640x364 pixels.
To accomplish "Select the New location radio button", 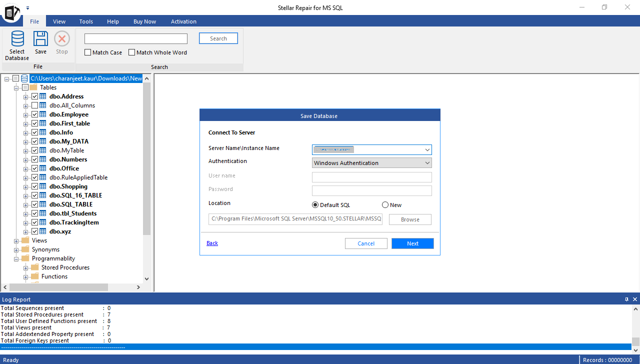I will point(385,205).
